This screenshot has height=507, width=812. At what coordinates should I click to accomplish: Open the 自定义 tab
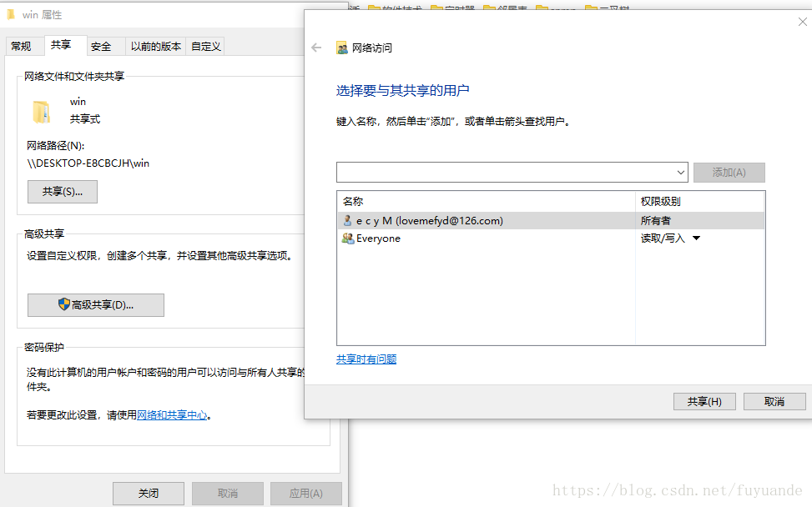pyautogui.click(x=206, y=47)
